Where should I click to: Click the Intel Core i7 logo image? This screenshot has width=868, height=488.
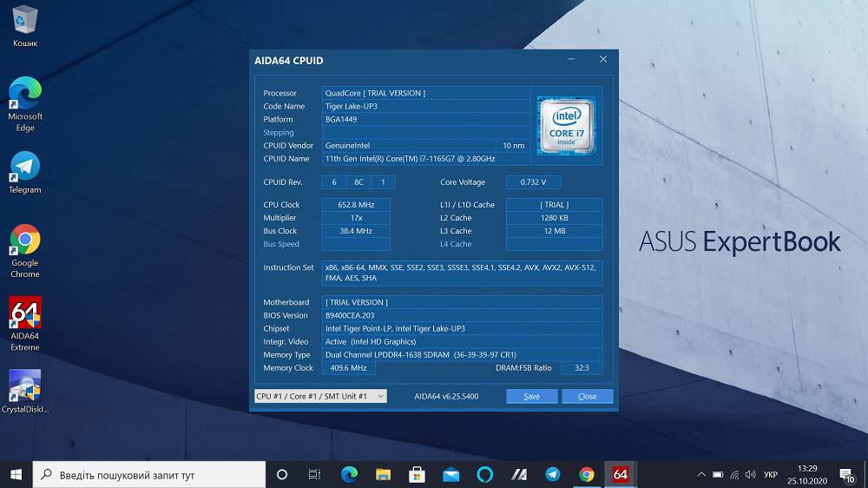point(566,126)
